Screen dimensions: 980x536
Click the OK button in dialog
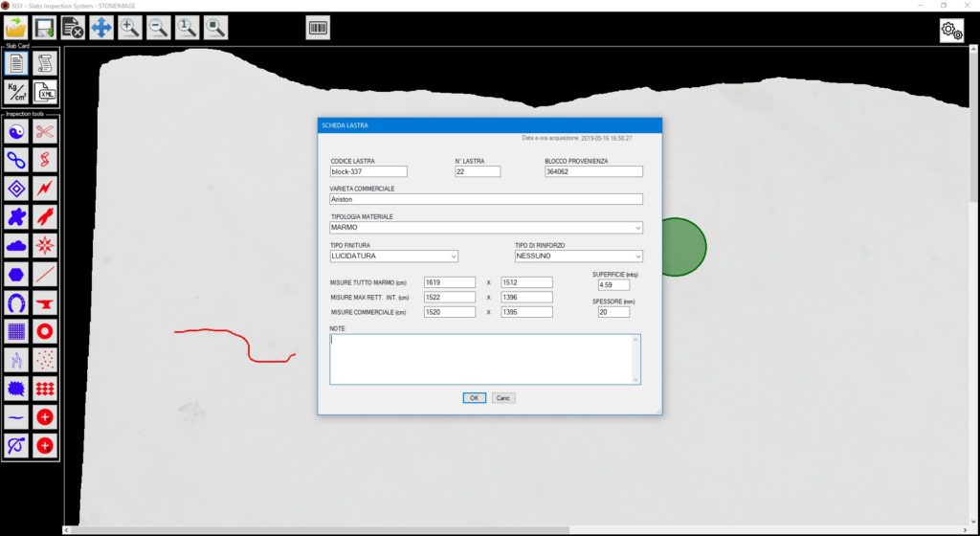(475, 398)
